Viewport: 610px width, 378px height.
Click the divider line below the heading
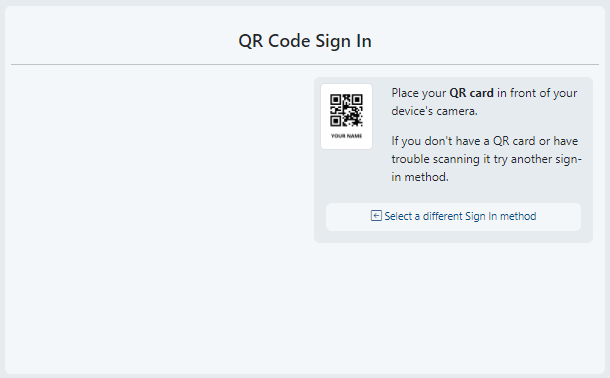[305, 65]
